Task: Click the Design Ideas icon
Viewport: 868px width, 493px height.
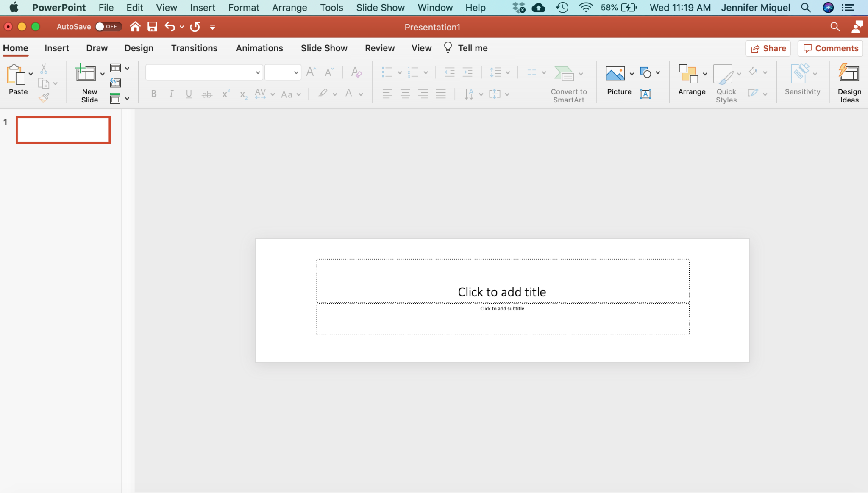Action: coord(849,80)
